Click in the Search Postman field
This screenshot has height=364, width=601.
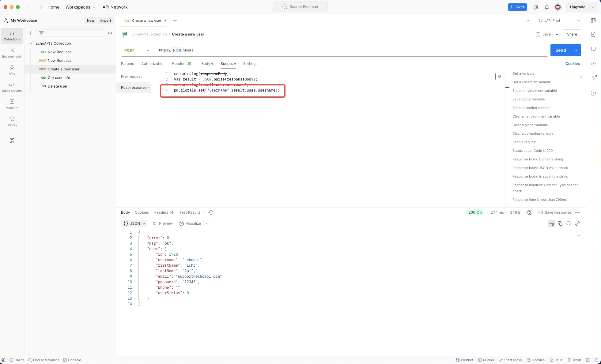pyautogui.click(x=300, y=7)
